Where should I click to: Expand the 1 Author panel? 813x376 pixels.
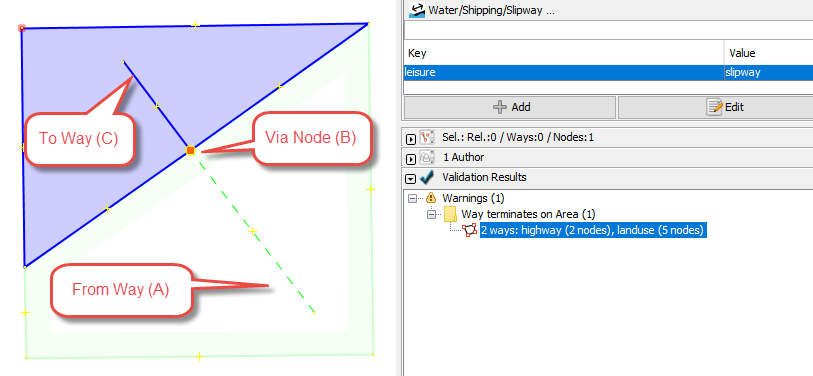tap(411, 158)
